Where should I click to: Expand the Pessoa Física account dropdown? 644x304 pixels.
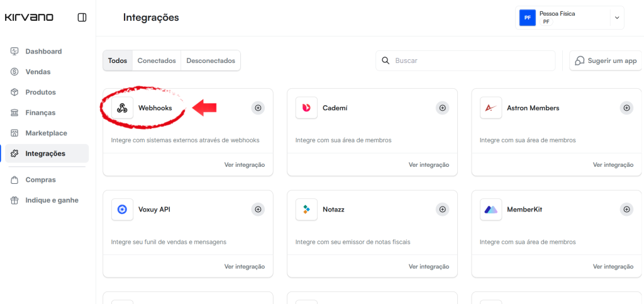coord(616,18)
